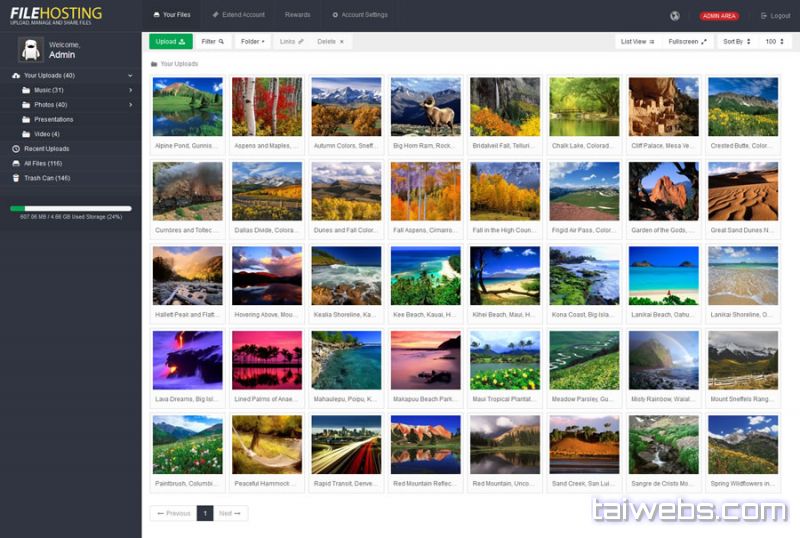
Task: Open Recent Uploads in sidebar
Action: click(46, 149)
